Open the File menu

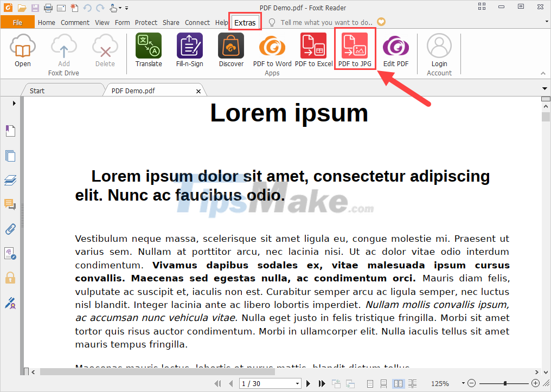click(x=16, y=22)
